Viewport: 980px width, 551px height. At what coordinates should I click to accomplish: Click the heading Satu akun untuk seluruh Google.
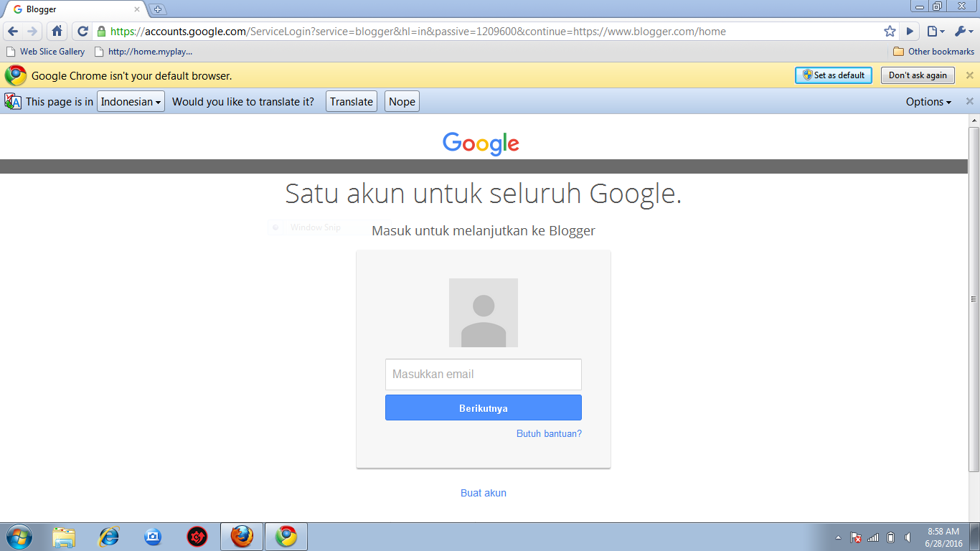pos(484,194)
